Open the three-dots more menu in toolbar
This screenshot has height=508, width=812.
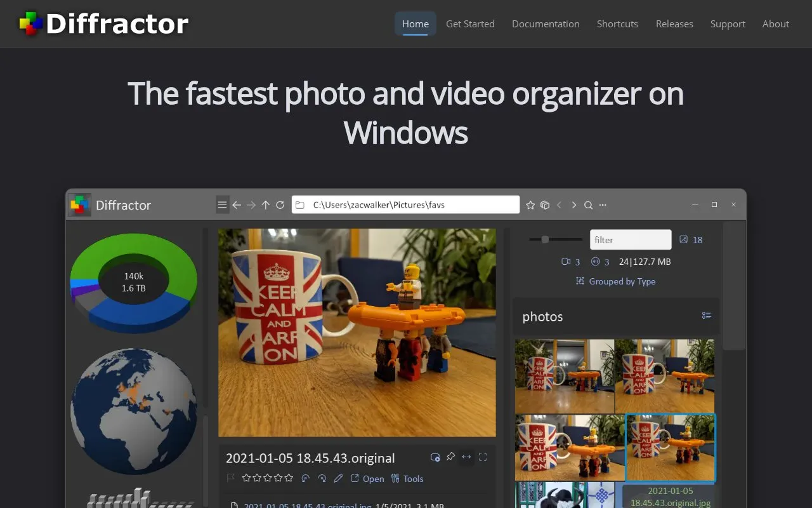[603, 205]
